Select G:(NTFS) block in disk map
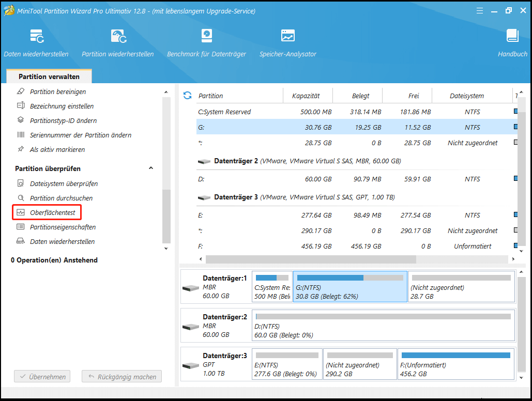 350,286
